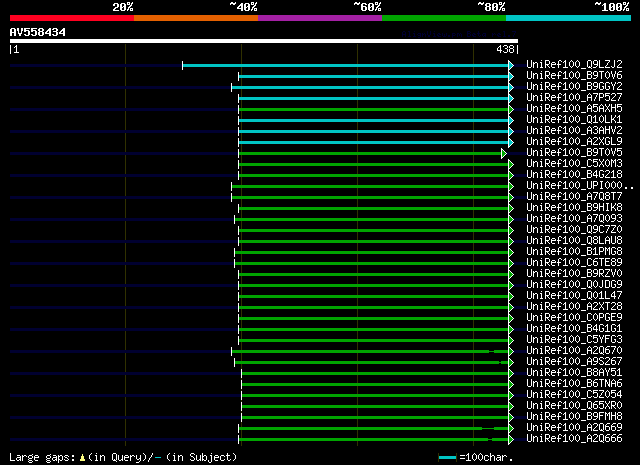The image size is (640, 465).
Task: Click the query end position label 438
Action: (505, 49)
